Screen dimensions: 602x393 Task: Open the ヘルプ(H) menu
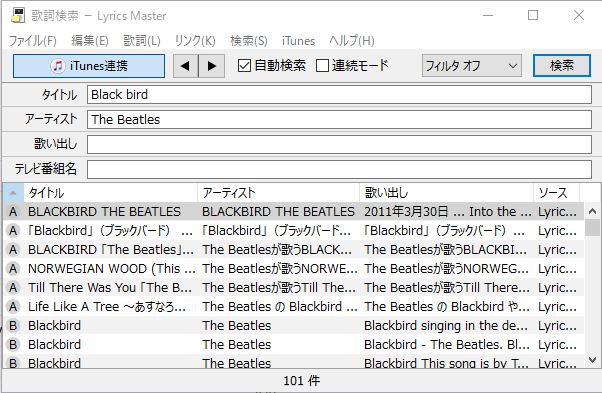tap(352, 41)
